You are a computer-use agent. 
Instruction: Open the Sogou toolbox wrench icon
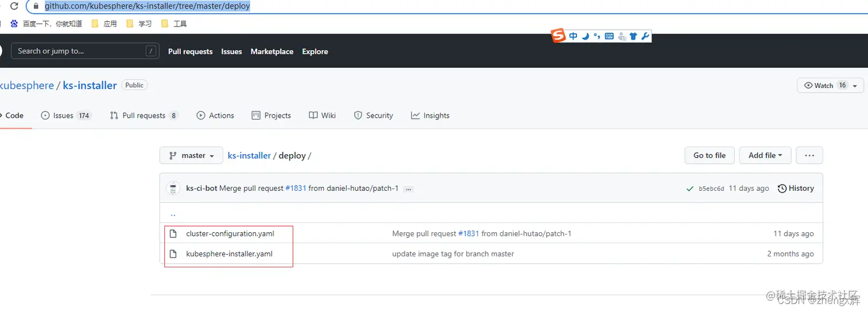pos(645,36)
